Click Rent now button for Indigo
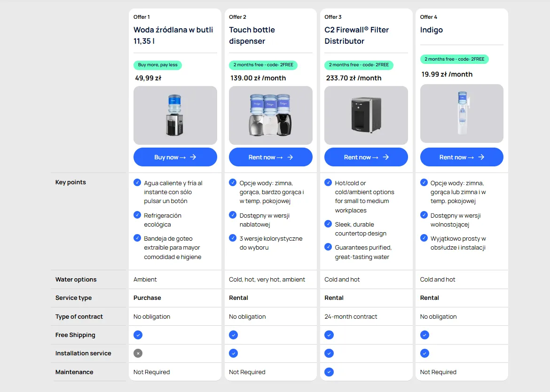The height and width of the screenshot is (392, 550). tap(461, 157)
